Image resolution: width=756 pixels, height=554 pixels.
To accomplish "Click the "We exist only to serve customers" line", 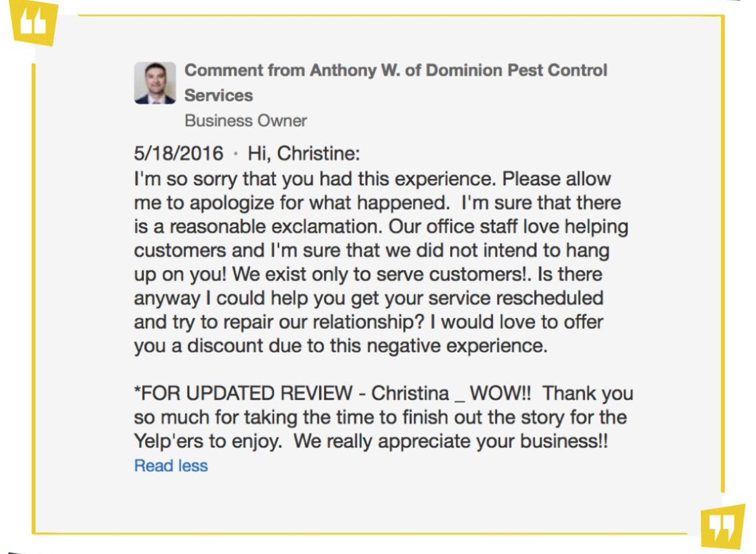I will (368, 275).
